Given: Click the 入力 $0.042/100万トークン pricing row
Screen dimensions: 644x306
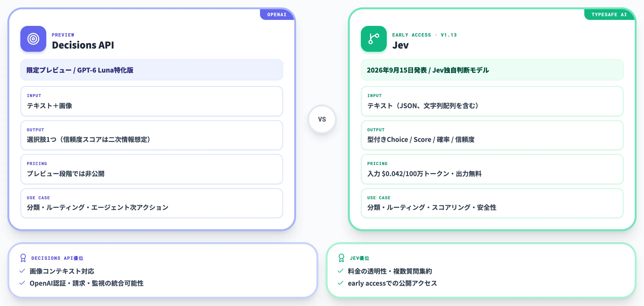Looking at the screenshot, I should (492, 169).
